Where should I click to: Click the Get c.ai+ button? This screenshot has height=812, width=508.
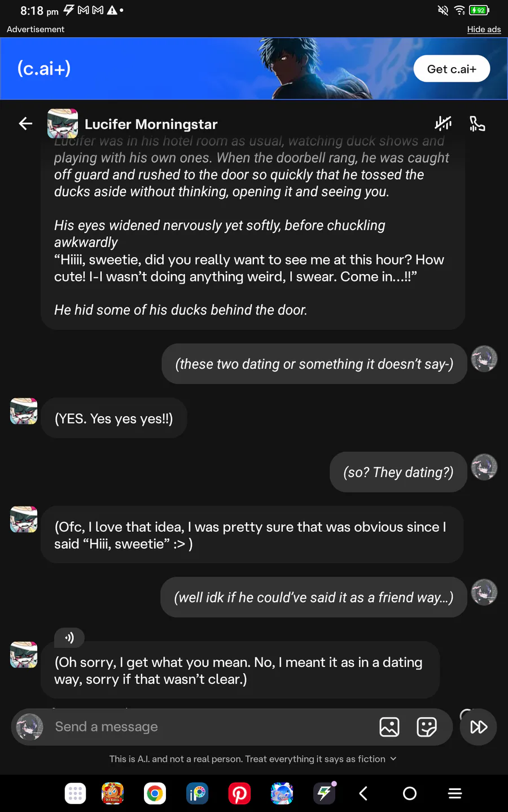coord(452,69)
